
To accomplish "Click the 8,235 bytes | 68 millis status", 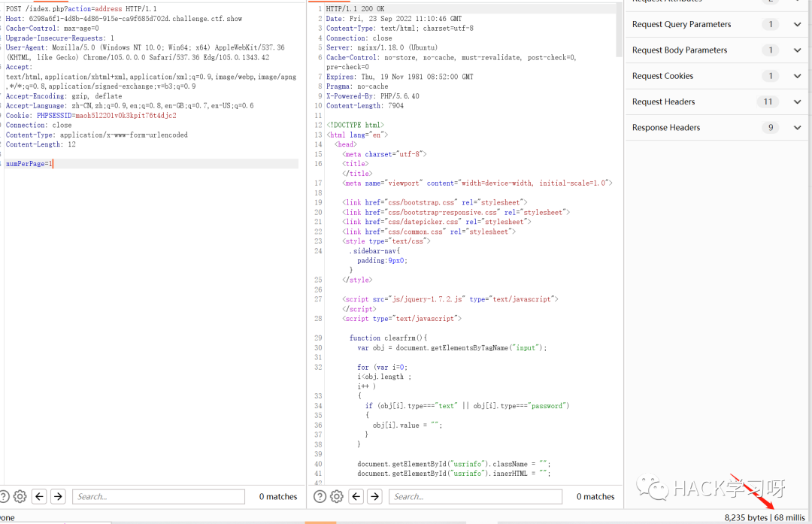I will point(765,517).
